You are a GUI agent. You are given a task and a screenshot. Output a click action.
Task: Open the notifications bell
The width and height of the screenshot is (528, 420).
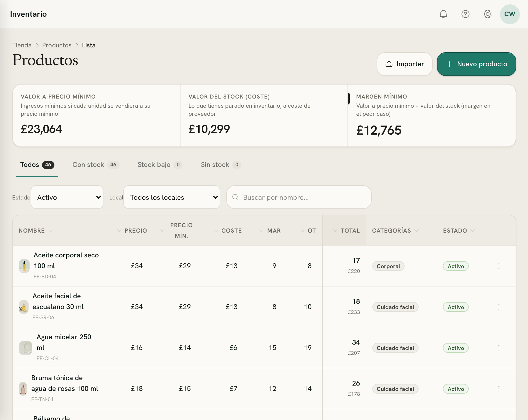(443, 14)
